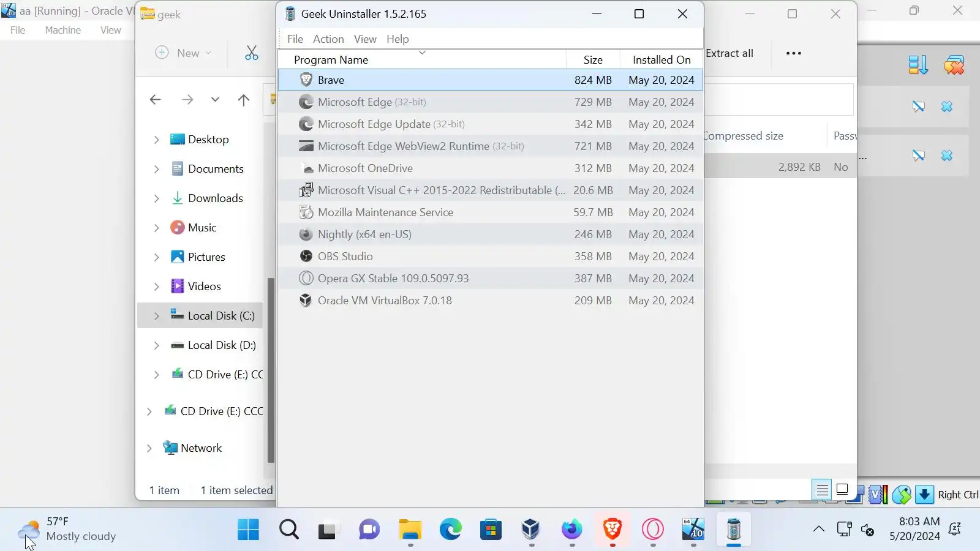Click Extract all in File Explorer toolbar

pyautogui.click(x=729, y=53)
